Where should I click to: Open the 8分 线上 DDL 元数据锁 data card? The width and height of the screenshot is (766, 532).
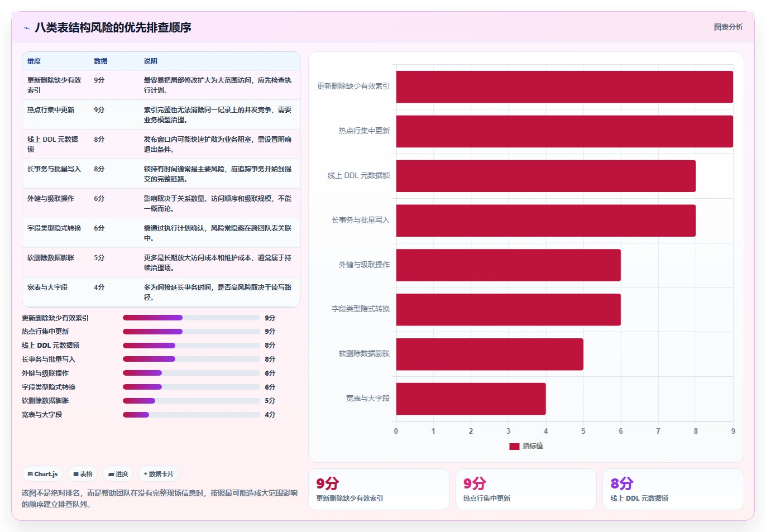click(673, 489)
